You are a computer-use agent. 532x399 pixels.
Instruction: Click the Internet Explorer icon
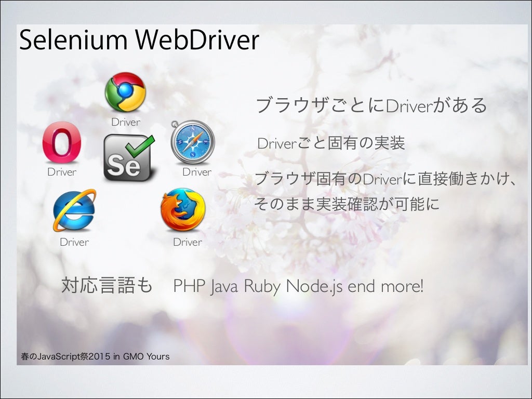[x=74, y=210]
